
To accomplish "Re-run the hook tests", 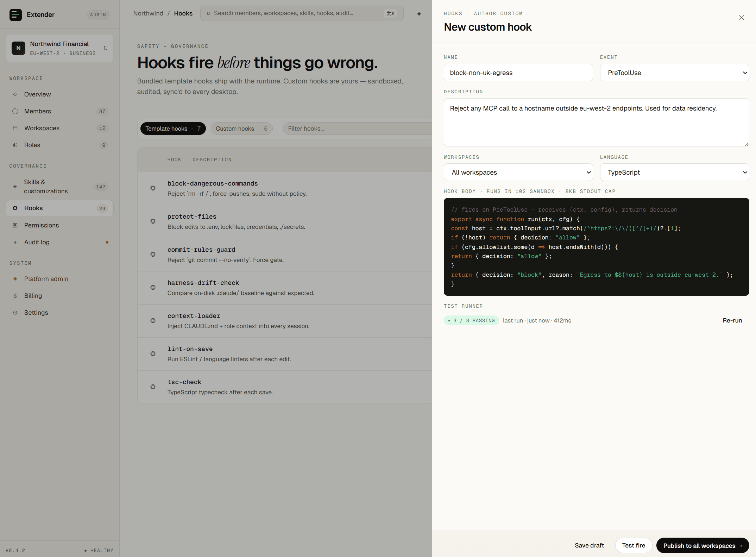I will tap(732, 320).
